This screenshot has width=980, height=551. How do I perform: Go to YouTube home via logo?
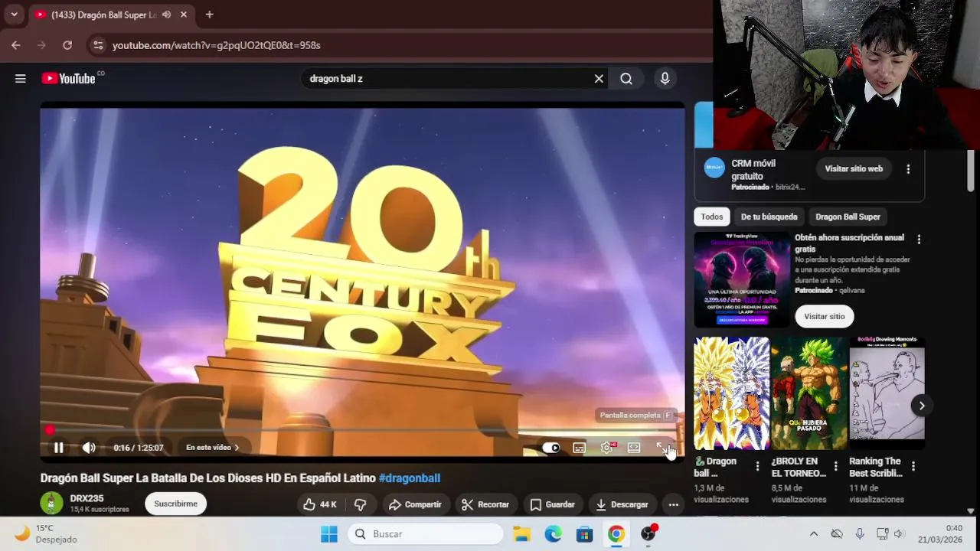[68, 79]
